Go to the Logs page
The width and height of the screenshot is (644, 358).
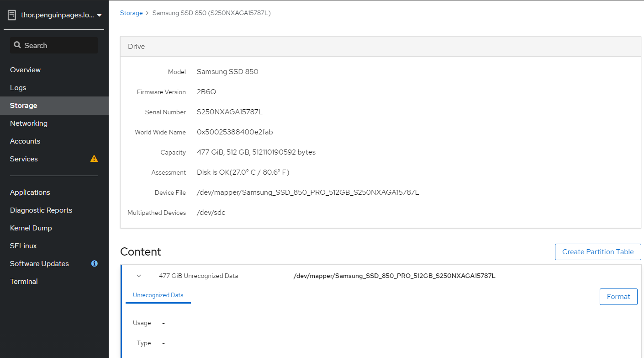tap(18, 88)
